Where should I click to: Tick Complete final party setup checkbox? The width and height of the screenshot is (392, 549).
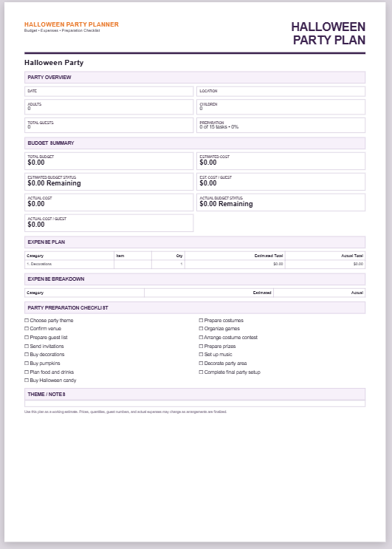(201, 372)
